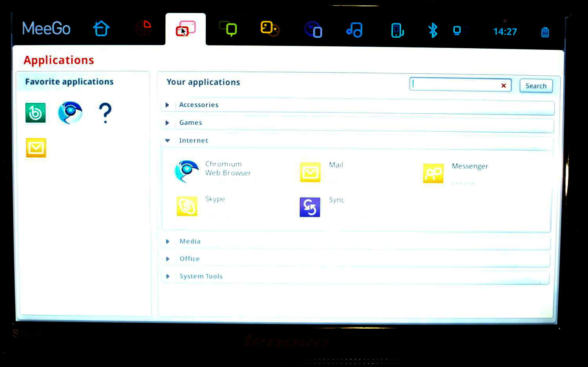Viewport: 588px width, 367px height.
Task: Open the Help question mark favorite
Action: coord(105,113)
